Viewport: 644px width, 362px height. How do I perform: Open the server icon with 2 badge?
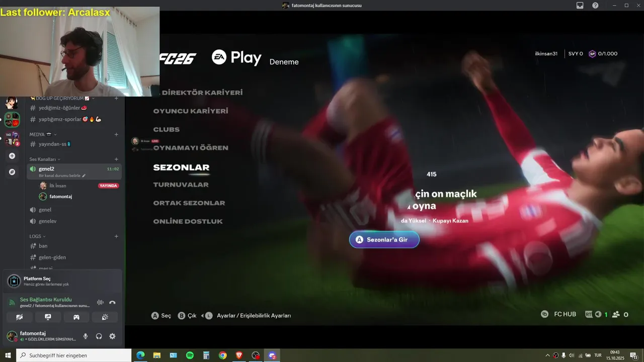tap(12, 138)
